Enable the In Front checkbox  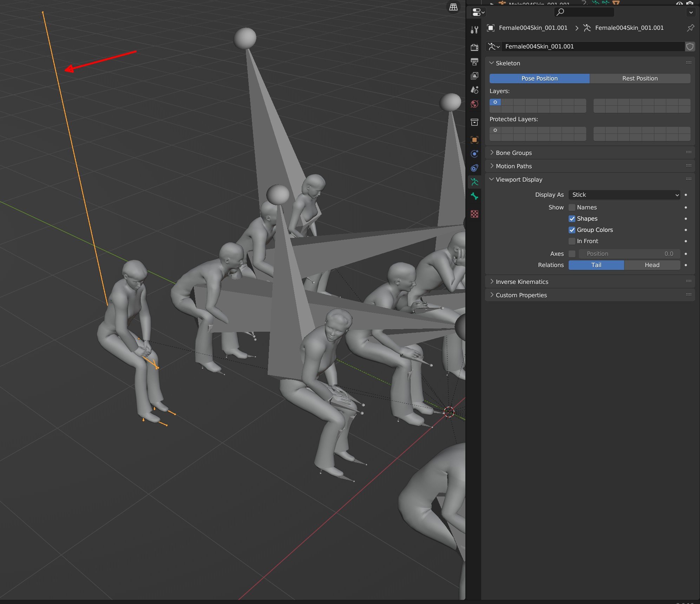[x=572, y=241]
